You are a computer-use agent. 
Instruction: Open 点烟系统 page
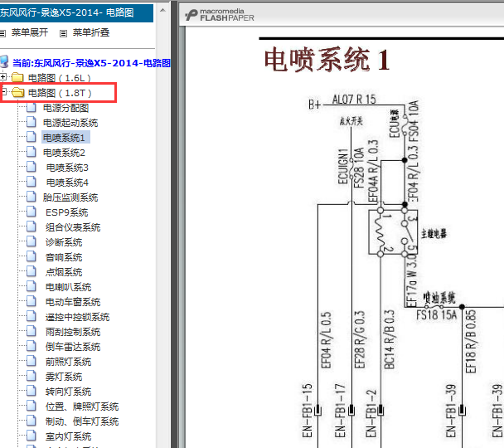point(64,272)
